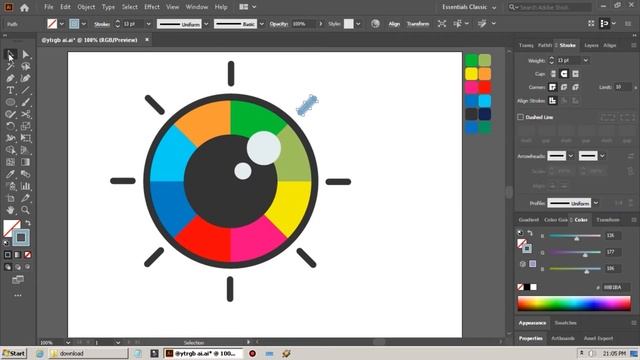Click the red channel slider track
Image resolution: width=640 pixels, height=360 pixels.
pos(575,236)
